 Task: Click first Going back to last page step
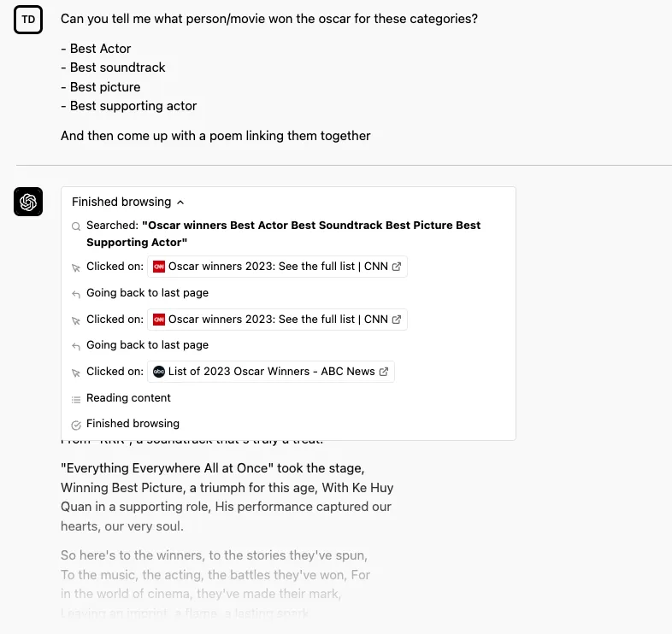click(x=147, y=293)
